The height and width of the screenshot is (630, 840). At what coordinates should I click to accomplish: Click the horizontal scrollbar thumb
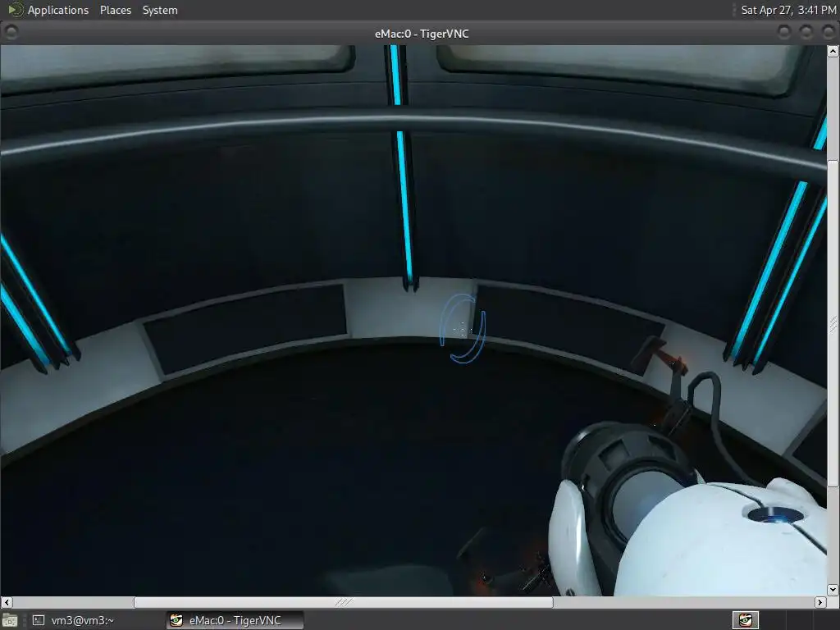[x=344, y=602]
